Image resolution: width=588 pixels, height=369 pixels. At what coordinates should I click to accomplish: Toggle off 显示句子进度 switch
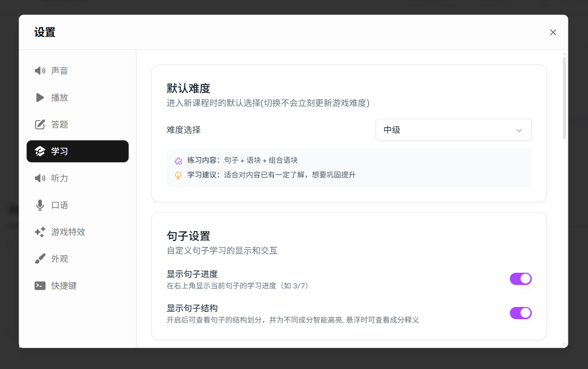coord(521,279)
